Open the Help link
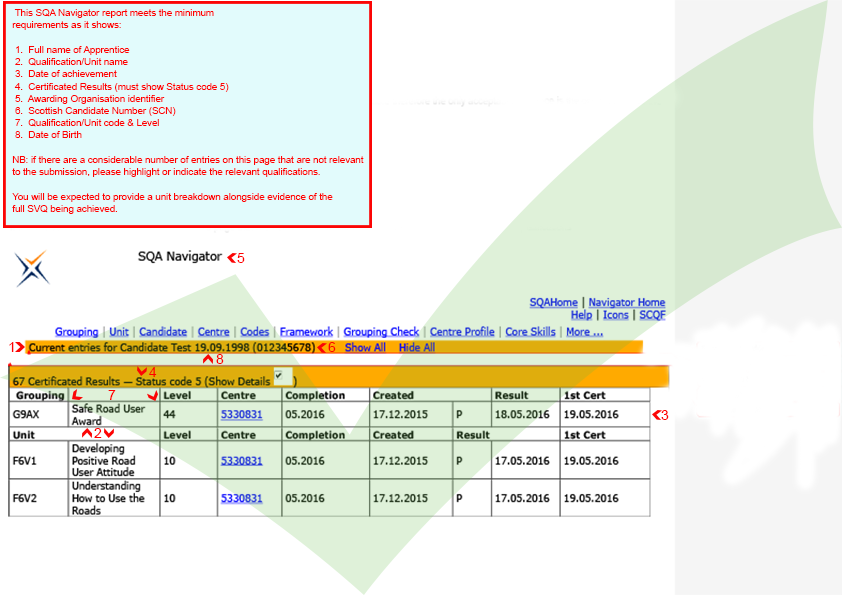This screenshot has width=842, height=595. [581, 315]
